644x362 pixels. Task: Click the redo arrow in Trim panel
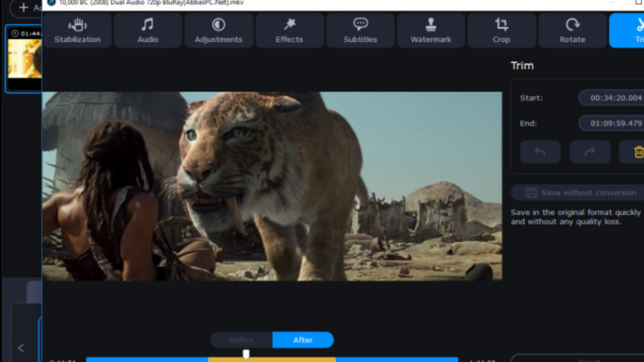coord(590,152)
